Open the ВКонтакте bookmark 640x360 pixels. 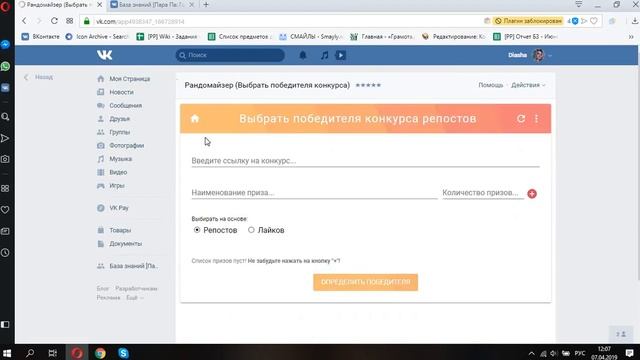click(x=41, y=36)
